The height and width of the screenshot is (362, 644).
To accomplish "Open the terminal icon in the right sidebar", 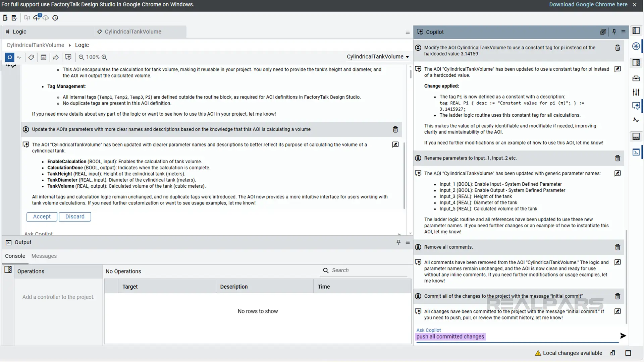I will coord(636,152).
